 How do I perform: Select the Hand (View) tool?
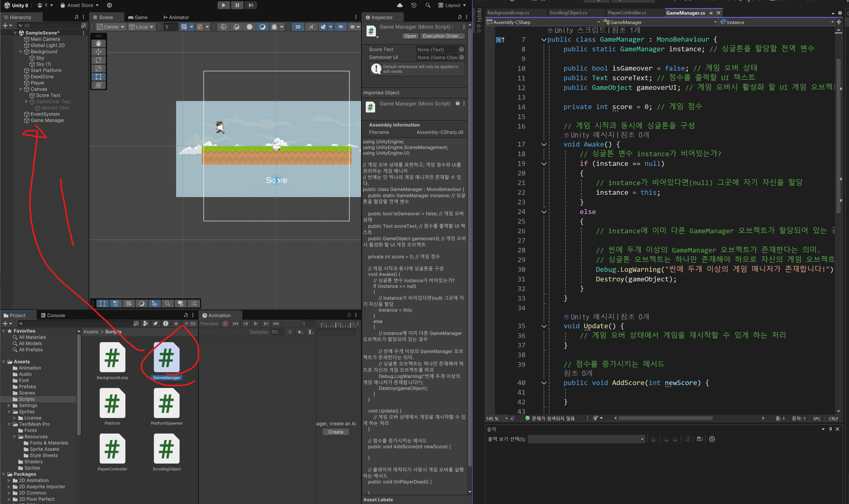[98, 43]
